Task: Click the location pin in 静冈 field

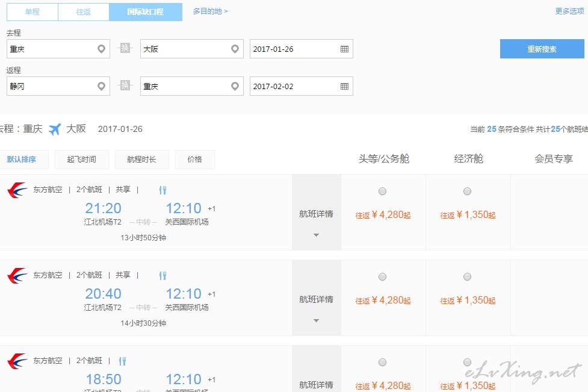Action: [x=101, y=86]
